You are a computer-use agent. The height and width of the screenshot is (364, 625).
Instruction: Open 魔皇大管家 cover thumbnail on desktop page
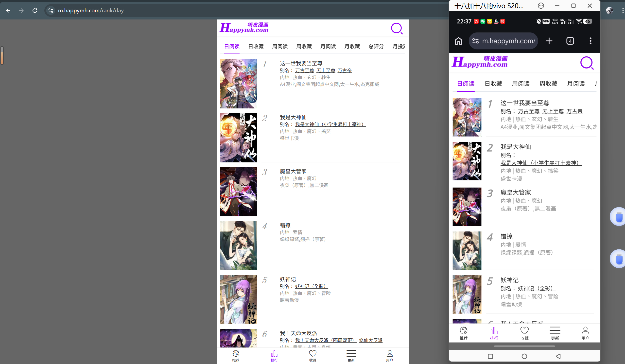(239, 191)
